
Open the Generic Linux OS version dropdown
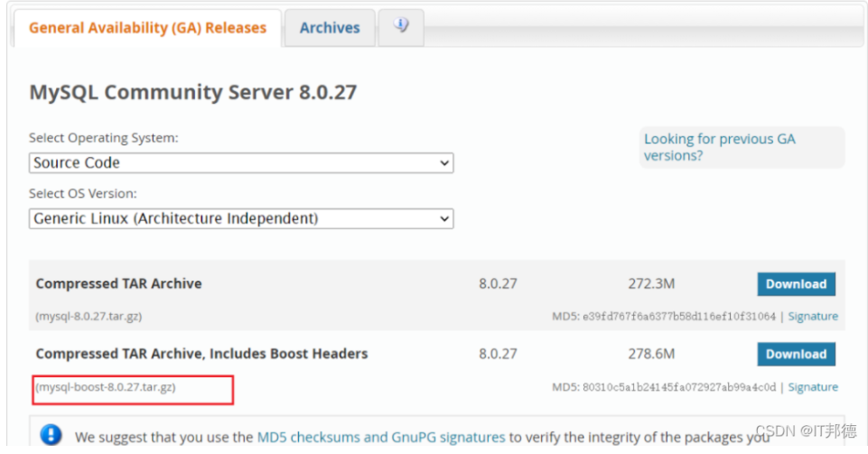click(241, 219)
